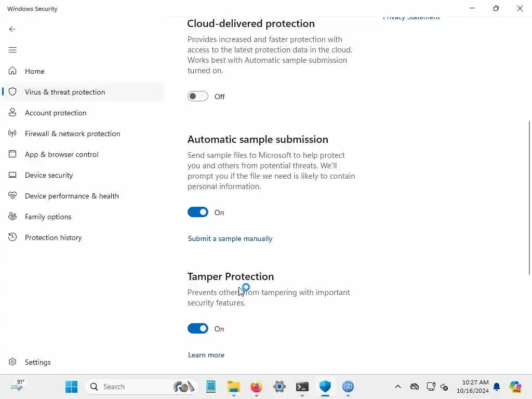Click the muted volume tray icon
Viewport: 532px width, 399px height.
[444, 387]
